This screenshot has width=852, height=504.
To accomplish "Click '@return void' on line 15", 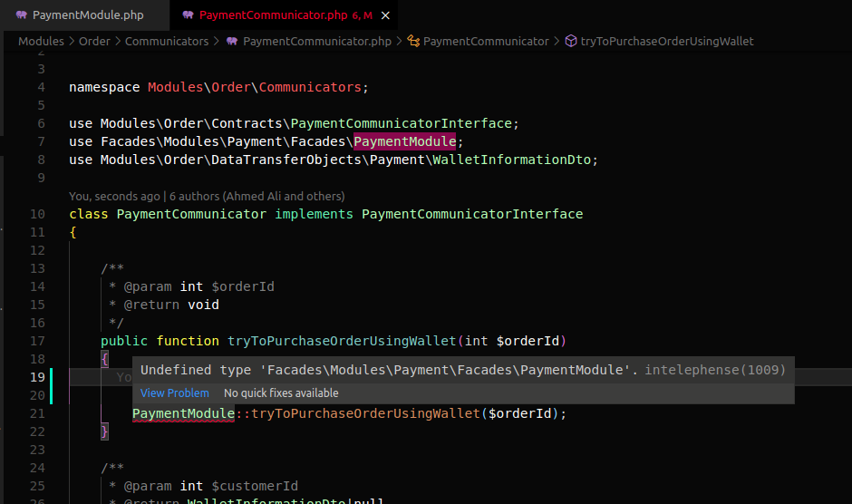I will pyautogui.click(x=171, y=305).
